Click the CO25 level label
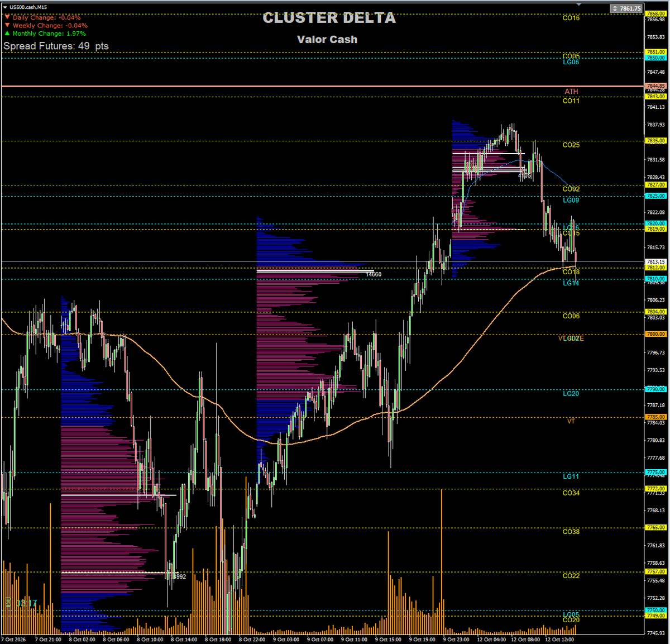670x644 pixels. [571, 145]
